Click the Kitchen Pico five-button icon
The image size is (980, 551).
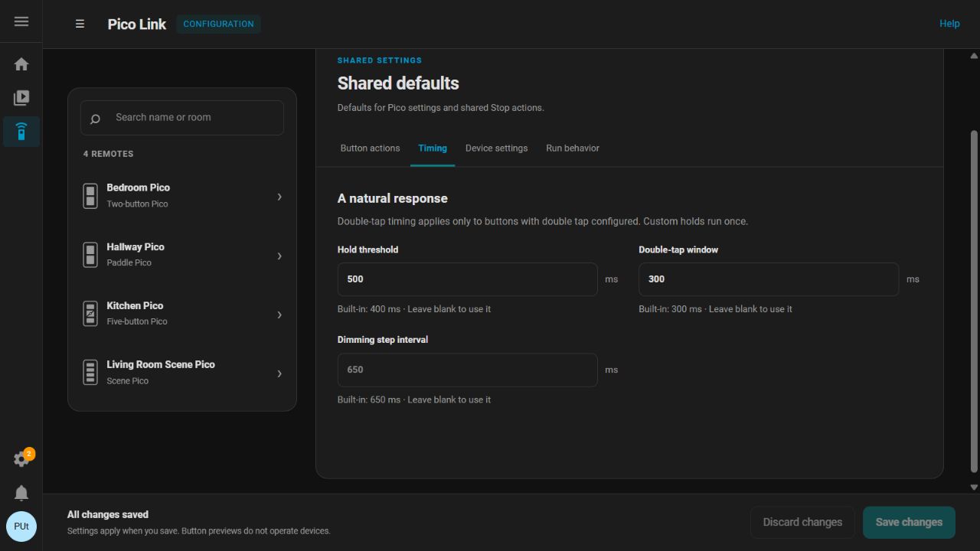click(90, 314)
